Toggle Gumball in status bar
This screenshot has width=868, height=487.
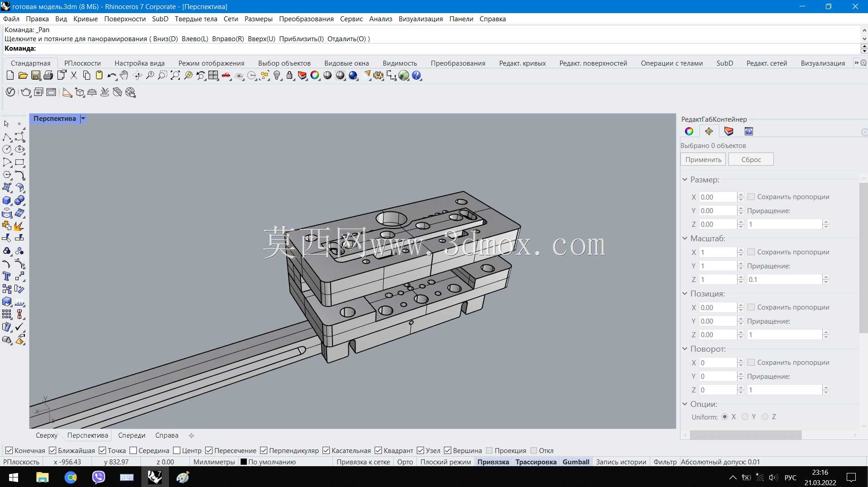pos(576,462)
